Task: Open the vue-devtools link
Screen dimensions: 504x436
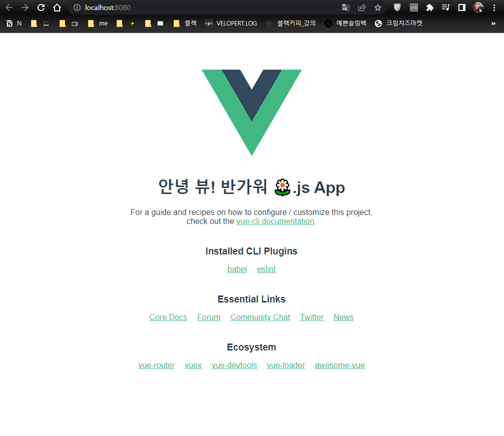Action: [234, 365]
